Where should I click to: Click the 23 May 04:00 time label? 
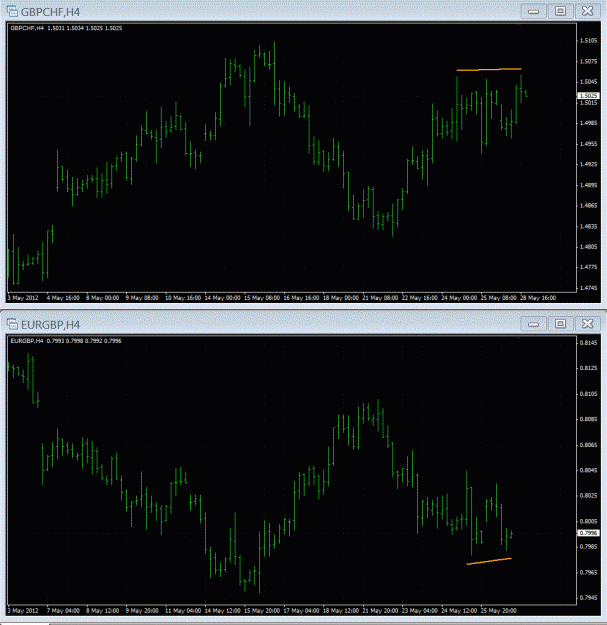click(419, 611)
